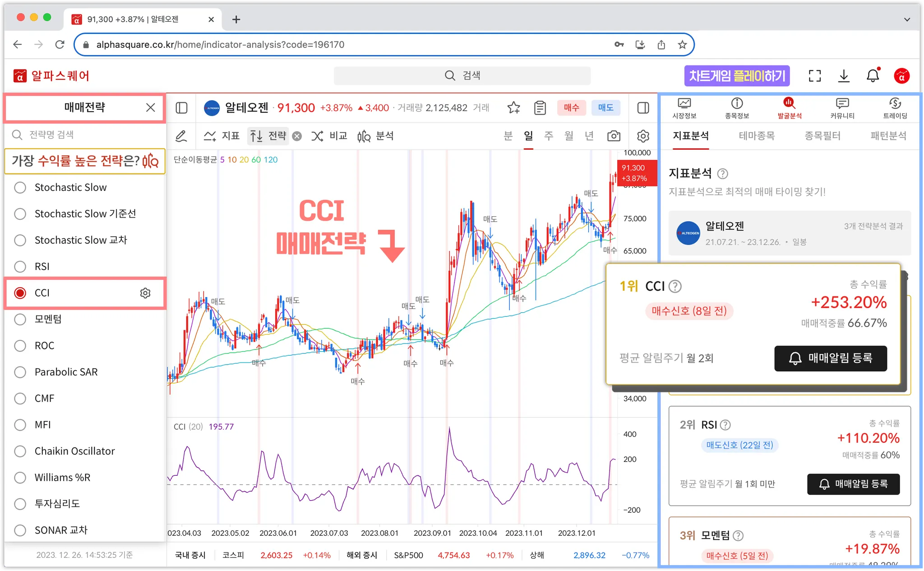The image size is (924, 571).
Task: Click the 전략명 검색 search field
Action: [x=86, y=135]
